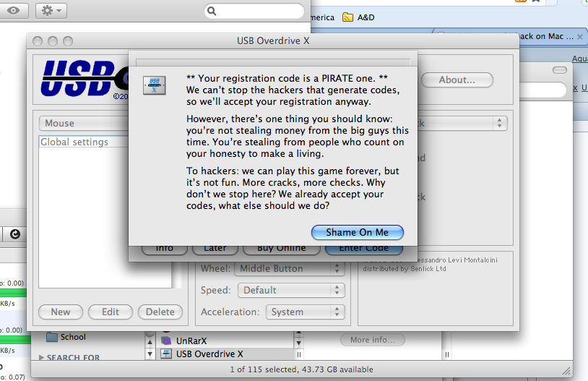Select the Global settings row
The height and width of the screenshot is (381, 588).
coord(84,142)
